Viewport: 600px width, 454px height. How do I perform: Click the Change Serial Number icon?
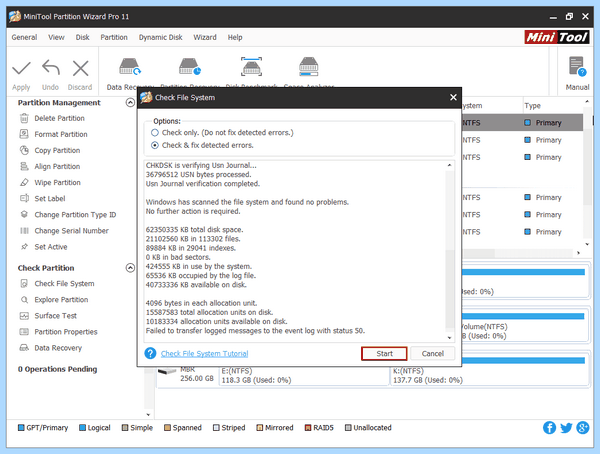click(x=24, y=230)
